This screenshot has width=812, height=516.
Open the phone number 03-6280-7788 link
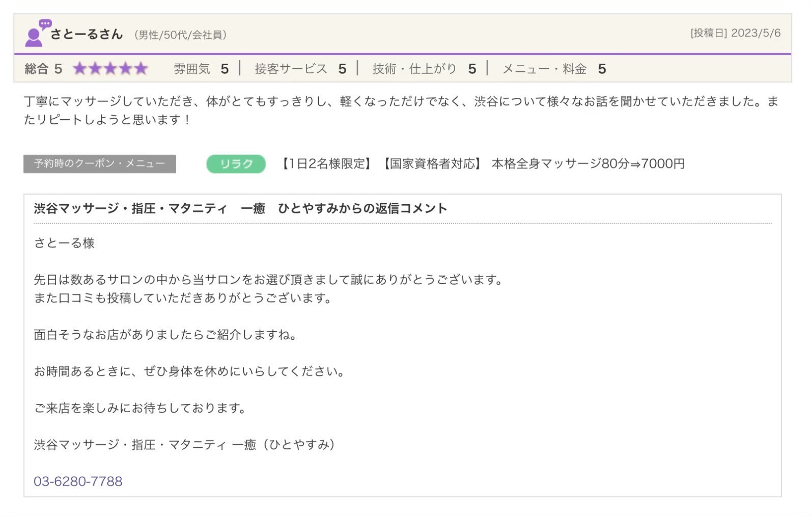click(x=78, y=481)
